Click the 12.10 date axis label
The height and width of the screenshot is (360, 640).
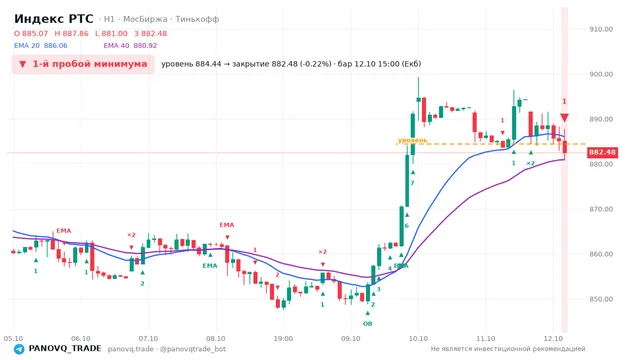553,338
